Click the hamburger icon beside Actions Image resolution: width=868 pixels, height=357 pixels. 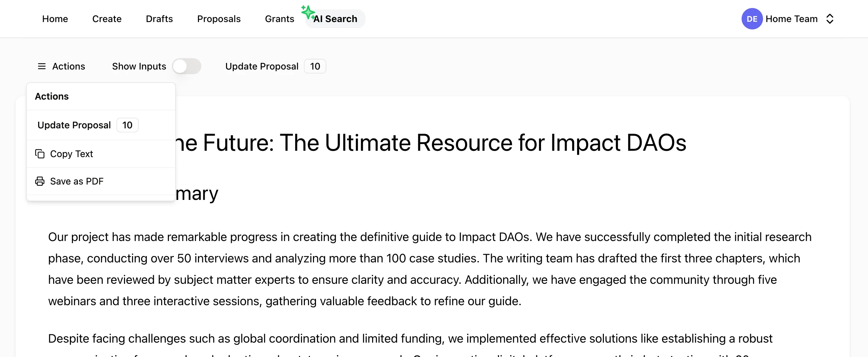coord(41,66)
